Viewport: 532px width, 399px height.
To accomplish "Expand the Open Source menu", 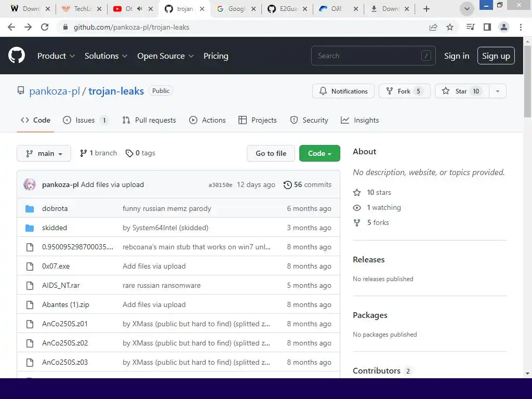I will 166,56.
